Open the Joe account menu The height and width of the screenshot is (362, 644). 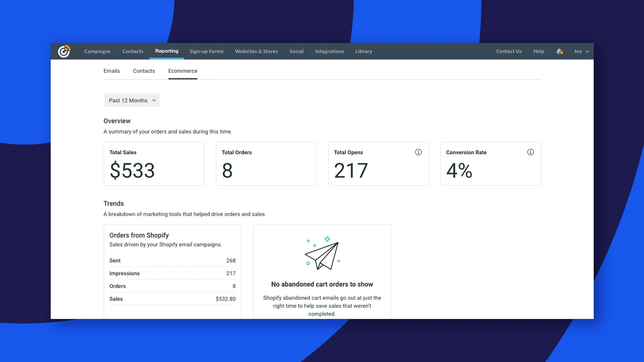pyautogui.click(x=581, y=51)
